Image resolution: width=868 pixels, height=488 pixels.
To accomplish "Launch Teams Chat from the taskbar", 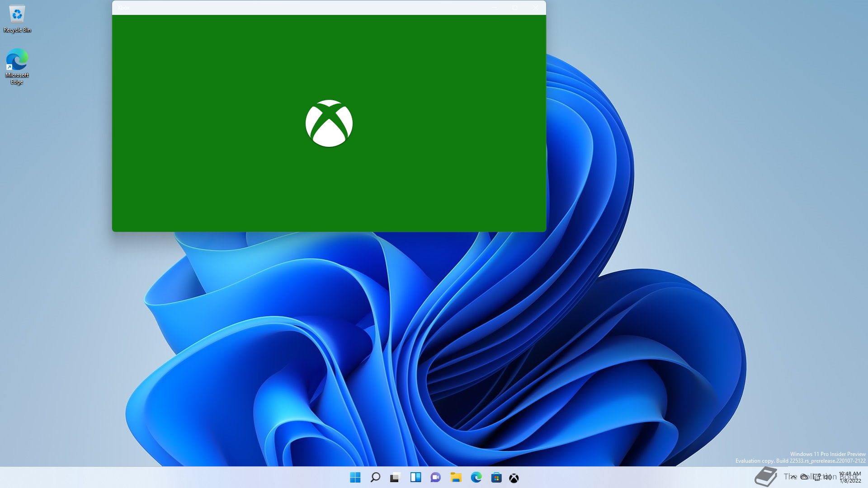I will point(435,478).
